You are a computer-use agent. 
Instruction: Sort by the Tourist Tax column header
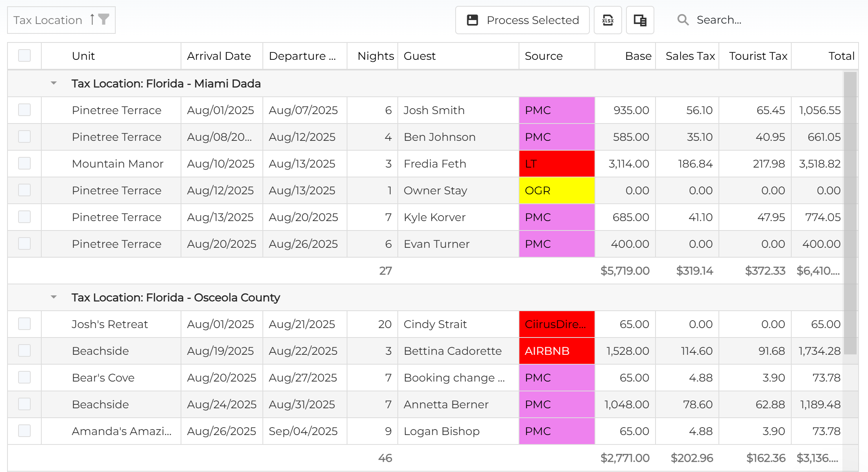pyautogui.click(x=758, y=56)
